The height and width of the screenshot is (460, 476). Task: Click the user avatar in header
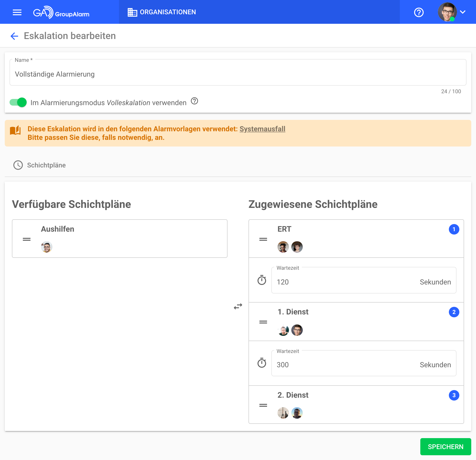[447, 12]
